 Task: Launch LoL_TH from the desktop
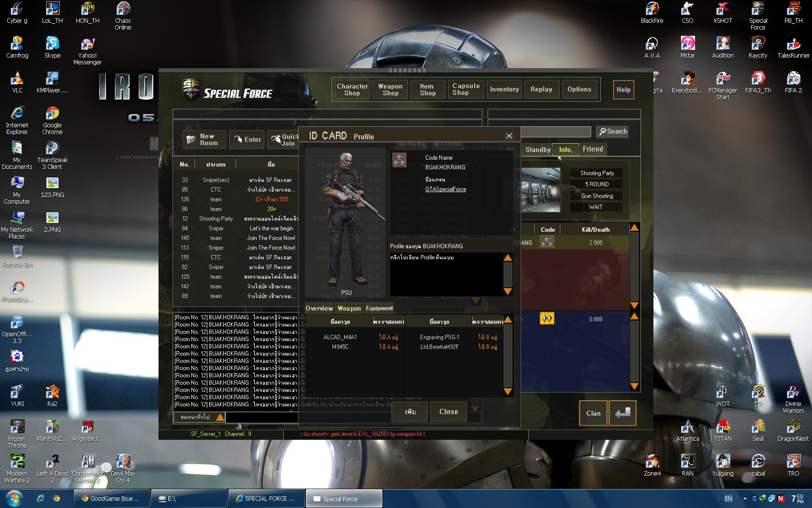(x=52, y=13)
